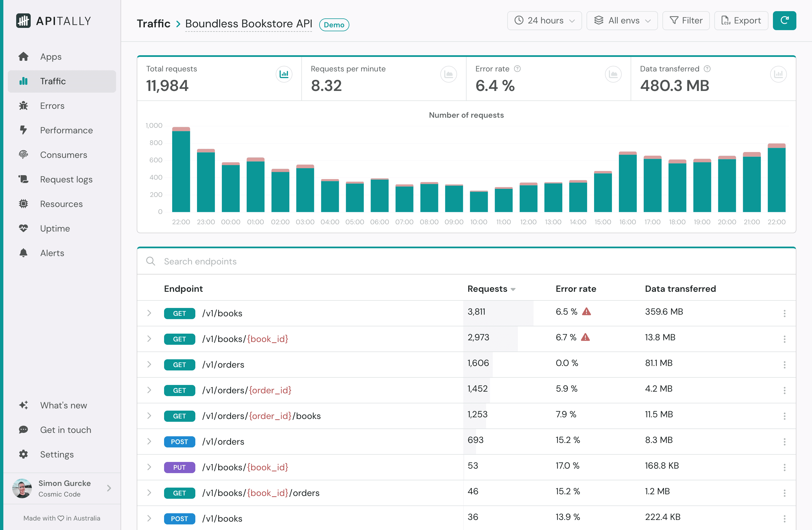Viewport: 812px width, 530px height.
Task: Click the Consumers fingerprint icon
Action: pos(23,155)
